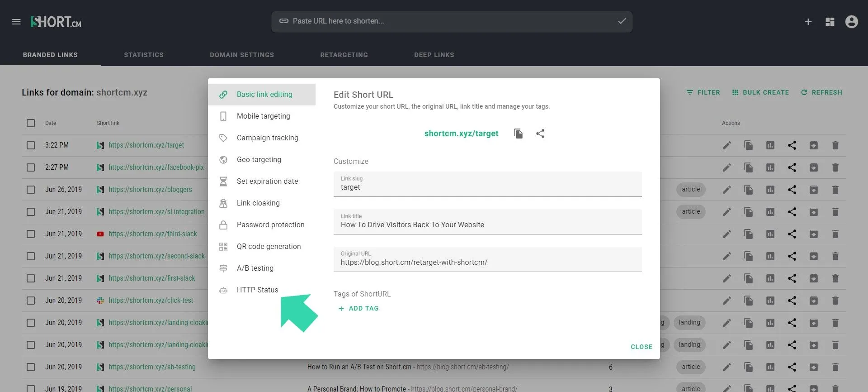Open the Retargeting tab
This screenshot has width=868, height=392.
click(344, 55)
